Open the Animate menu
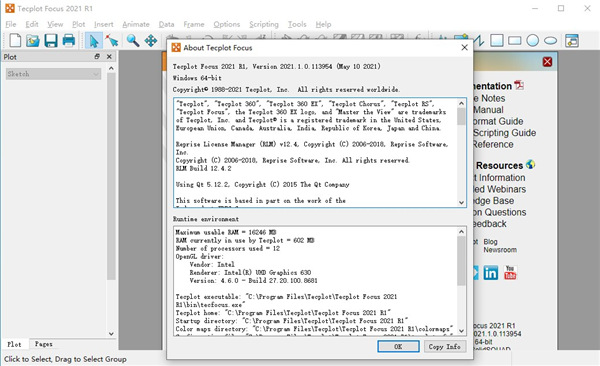Viewport: 600px width, 366px height. click(x=136, y=24)
